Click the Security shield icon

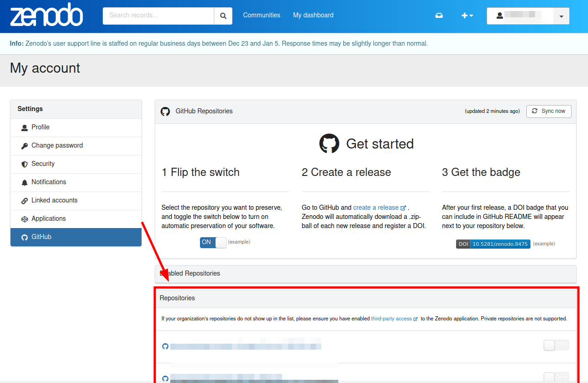[x=25, y=164]
